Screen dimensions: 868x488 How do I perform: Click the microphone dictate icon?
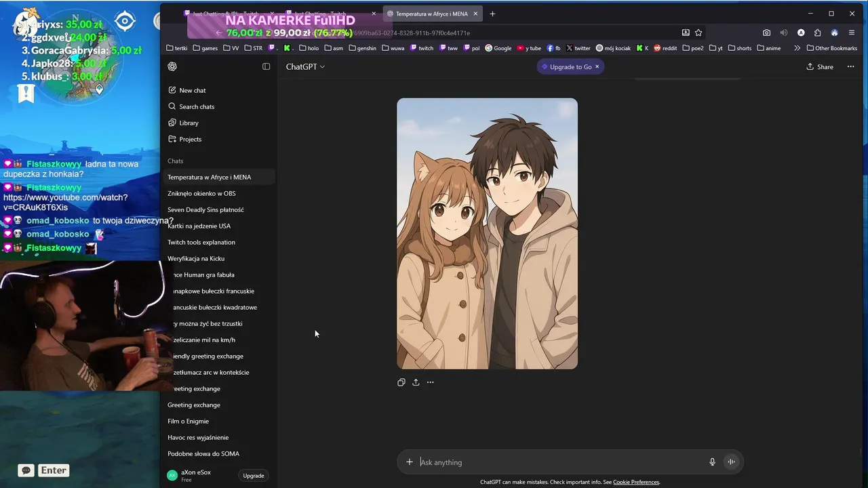pos(712,462)
